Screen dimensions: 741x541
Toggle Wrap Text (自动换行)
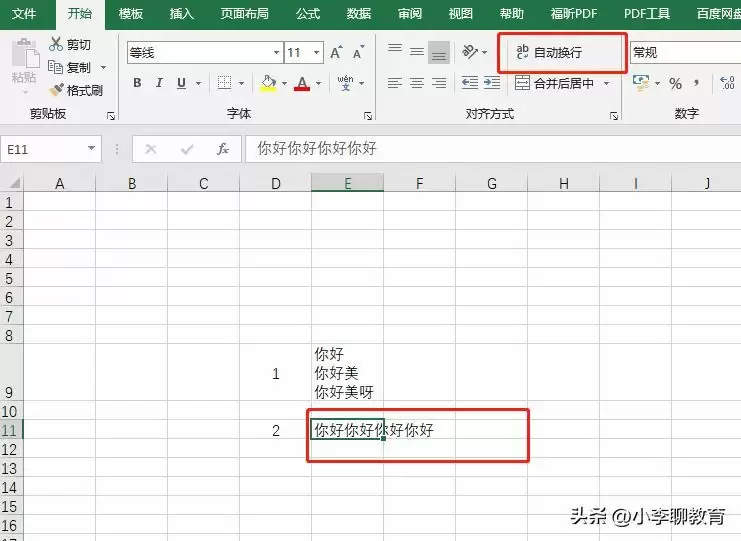tap(549, 52)
